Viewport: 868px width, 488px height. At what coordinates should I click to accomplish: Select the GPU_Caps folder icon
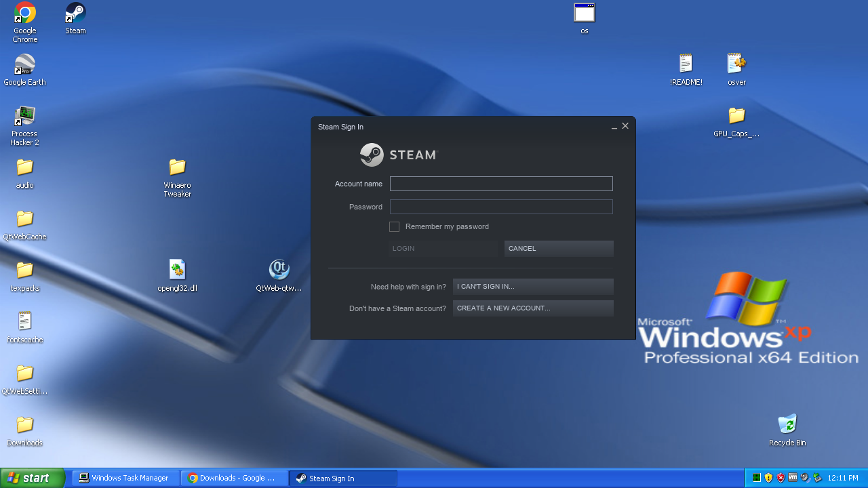tap(737, 116)
